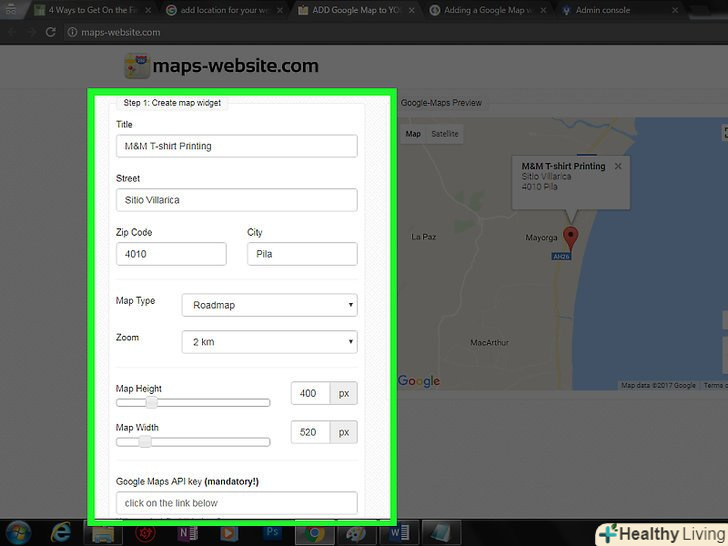This screenshot has width=728, height=546.
Task: Open Photoshop from the taskbar
Action: pos(272,533)
